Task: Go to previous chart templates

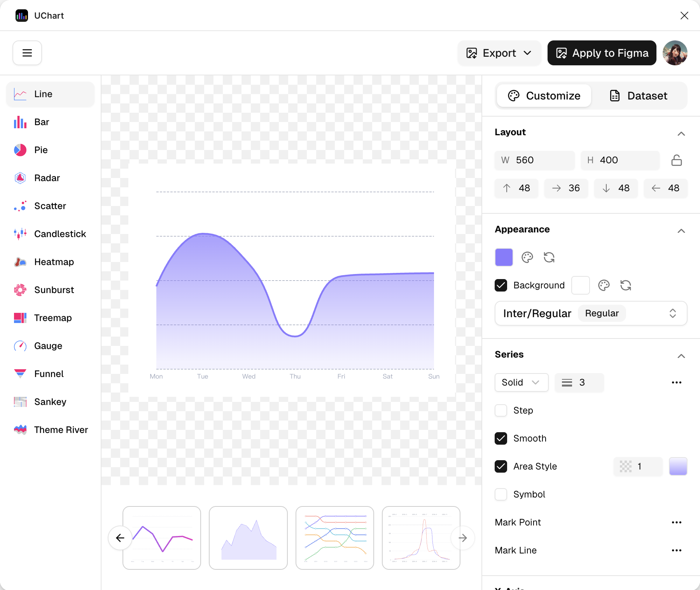Action: [120, 538]
